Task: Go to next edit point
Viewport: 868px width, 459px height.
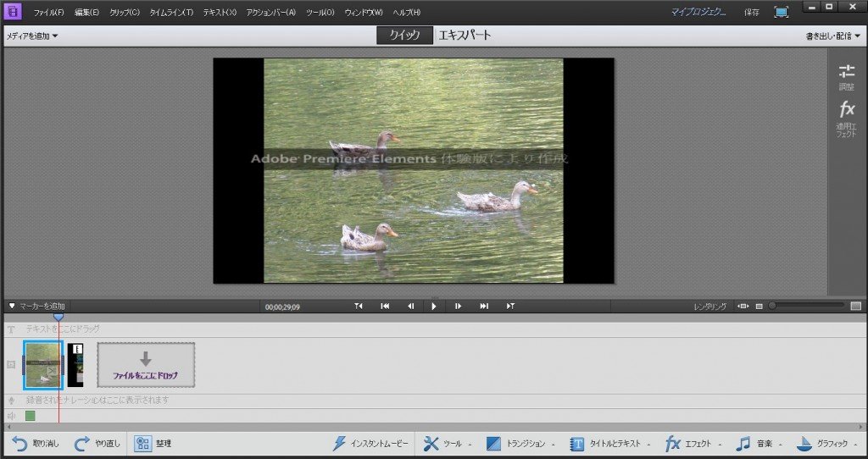Action: pos(510,306)
